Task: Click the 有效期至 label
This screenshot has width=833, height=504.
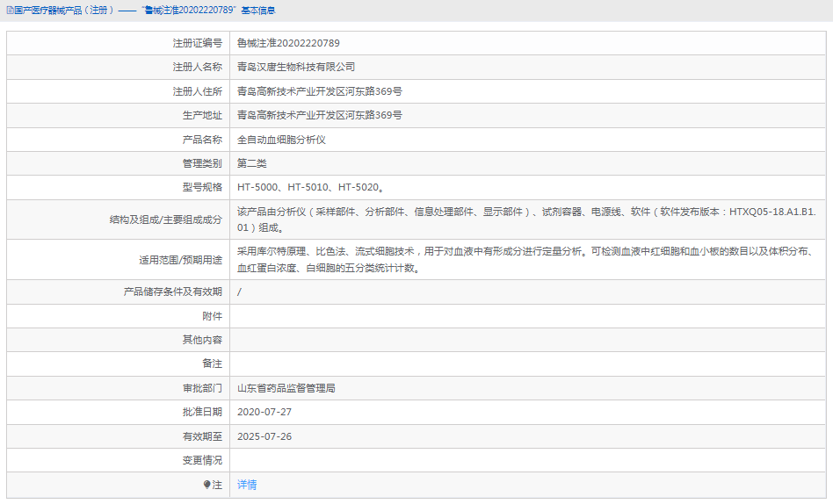Action: (x=202, y=436)
